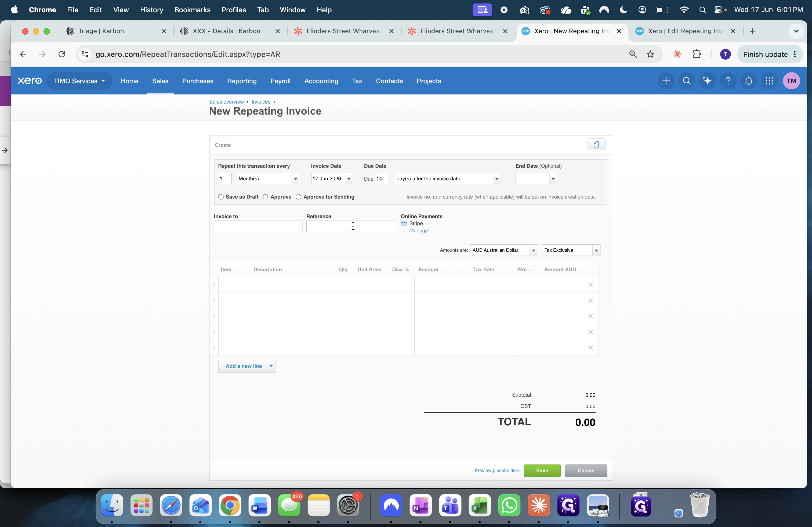The height and width of the screenshot is (527, 812).
Task: Go to the Home menu in Xero
Action: click(x=130, y=81)
